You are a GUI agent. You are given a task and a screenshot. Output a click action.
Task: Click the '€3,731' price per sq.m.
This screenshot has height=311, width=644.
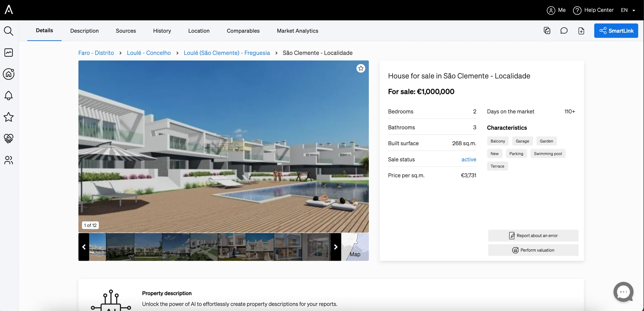[468, 175]
